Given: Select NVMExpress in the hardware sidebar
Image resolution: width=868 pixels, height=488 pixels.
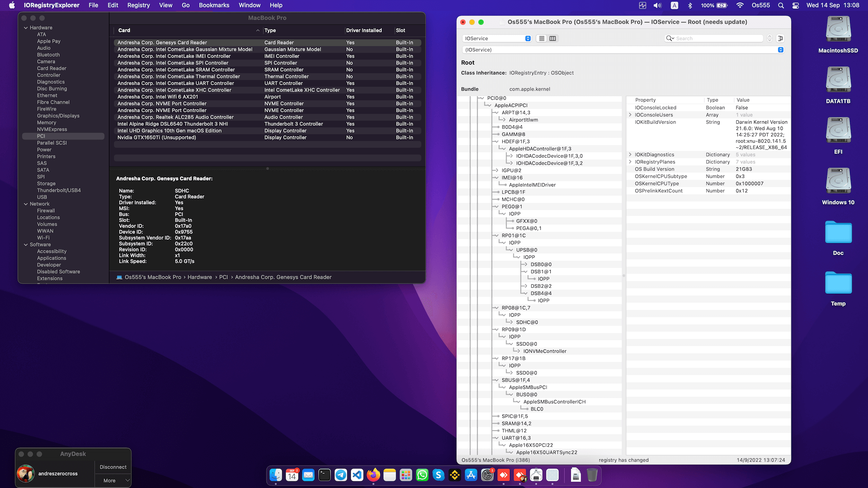Looking at the screenshot, I should [52, 129].
